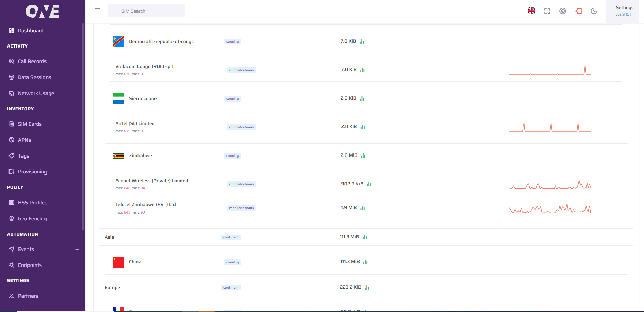Screen dimensions: 644x312
Task: Click the ONE logo
Action: pyautogui.click(x=42, y=11)
